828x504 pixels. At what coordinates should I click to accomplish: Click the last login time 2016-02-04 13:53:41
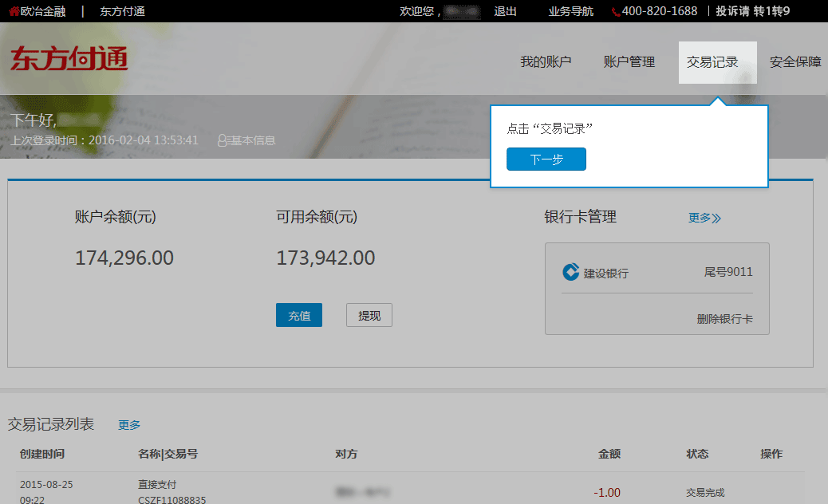click(143, 140)
